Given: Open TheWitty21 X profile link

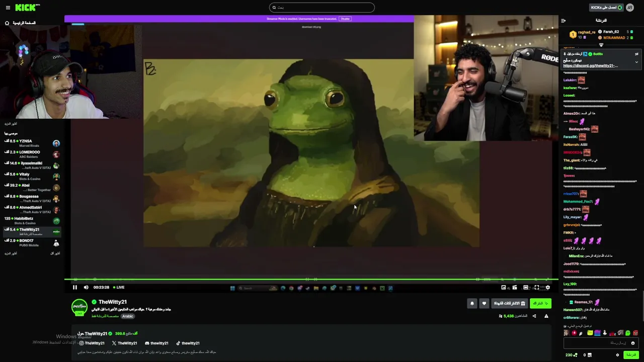Looking at the screenshot, I should click(125, 343).
